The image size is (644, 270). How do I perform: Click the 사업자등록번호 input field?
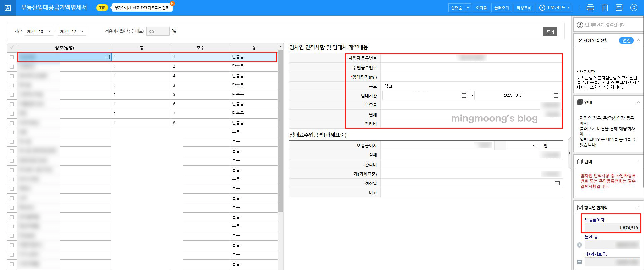(x=471, y=58)
